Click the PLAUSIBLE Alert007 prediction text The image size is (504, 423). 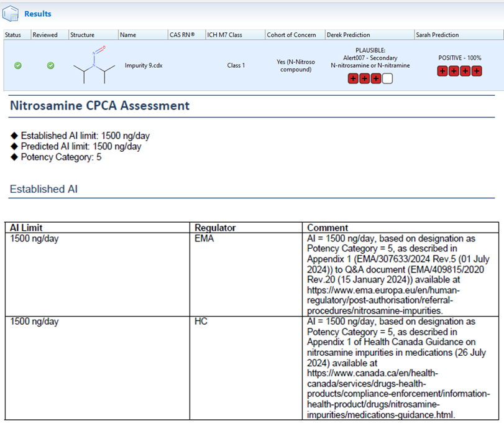tap(370, 58)
